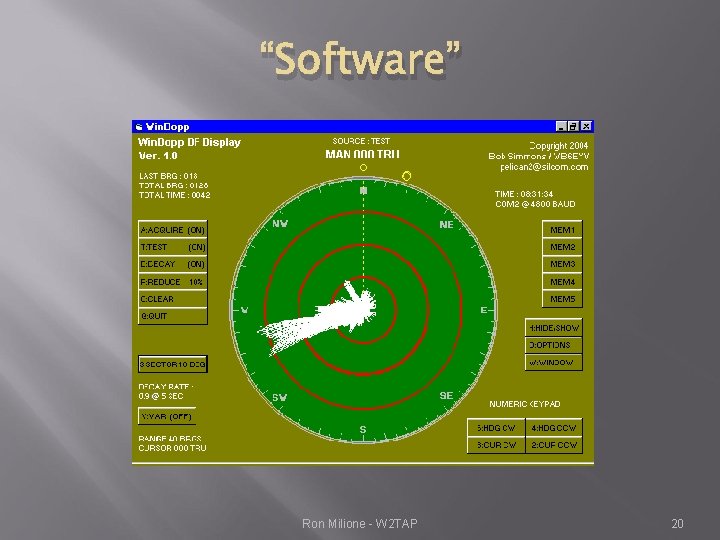Image resolution: width=720 pixels, height=540 pixels.
Task: Select the MEM1 memory button
Action: pos(562,229)
